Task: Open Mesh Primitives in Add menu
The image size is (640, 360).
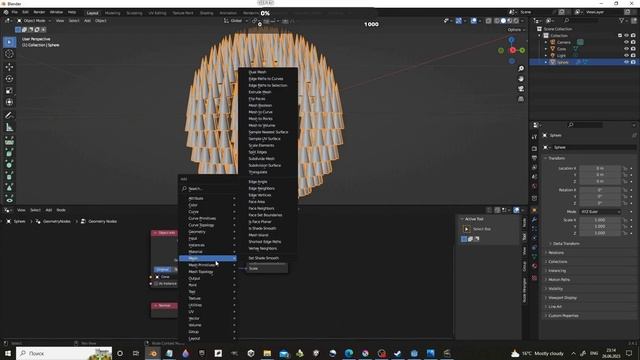Action: click(x=208, y=265)
